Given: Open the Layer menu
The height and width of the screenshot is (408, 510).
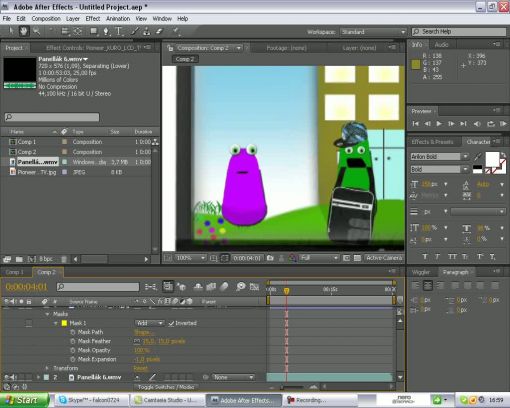Looking at the screenshot, I should click(x=73, y=19).
